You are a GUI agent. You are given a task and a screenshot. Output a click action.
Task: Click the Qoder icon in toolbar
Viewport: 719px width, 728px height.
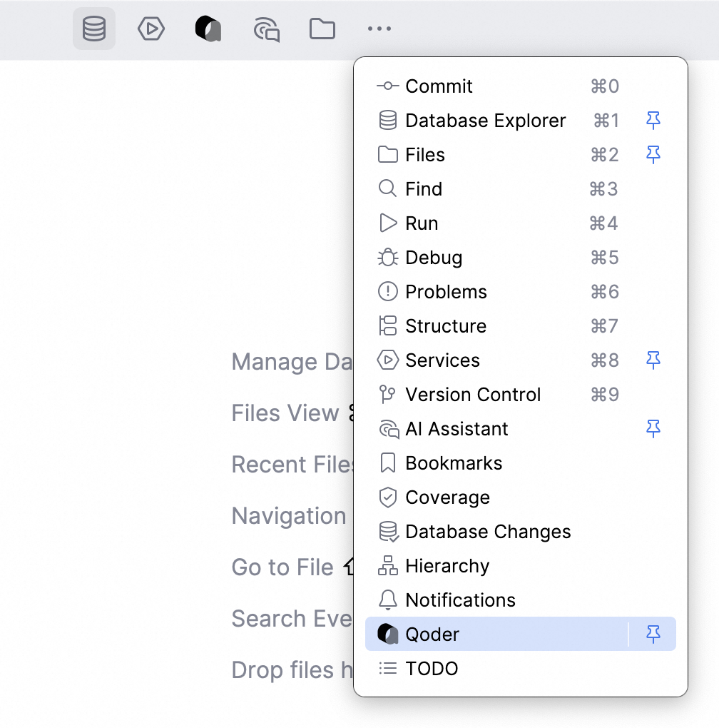(208, 29)
